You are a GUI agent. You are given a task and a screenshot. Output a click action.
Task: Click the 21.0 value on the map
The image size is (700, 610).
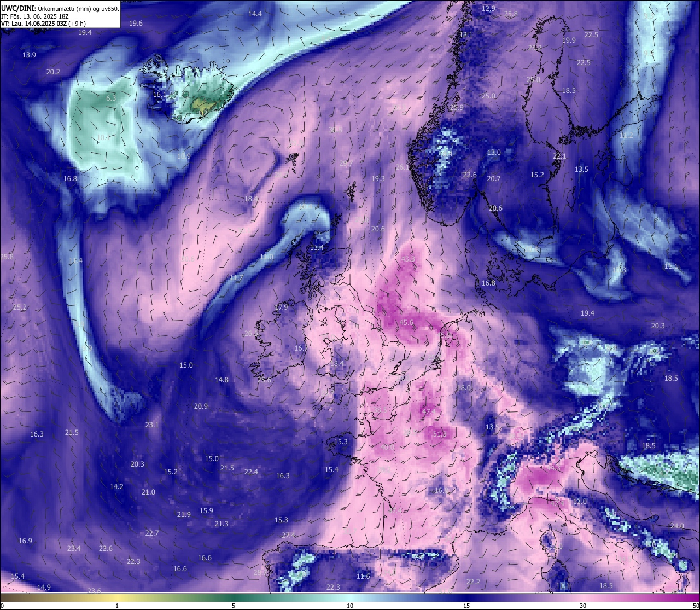point(148,492)
